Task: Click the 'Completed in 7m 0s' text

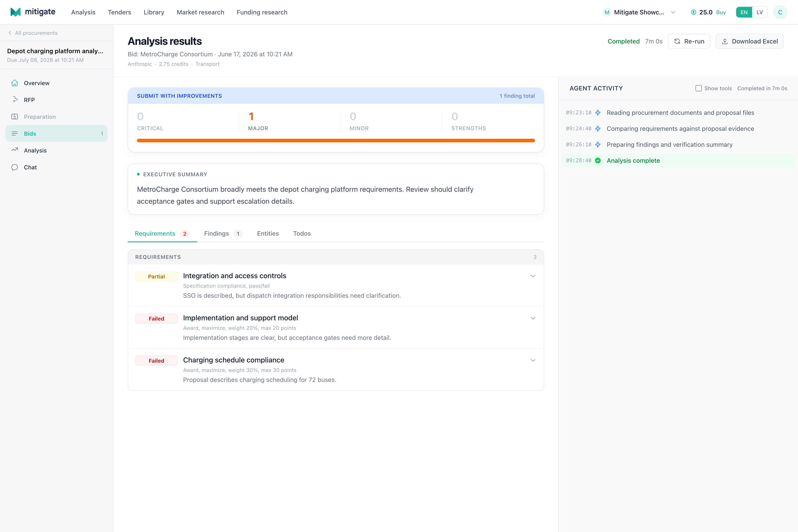Action: tap(762, 88)
